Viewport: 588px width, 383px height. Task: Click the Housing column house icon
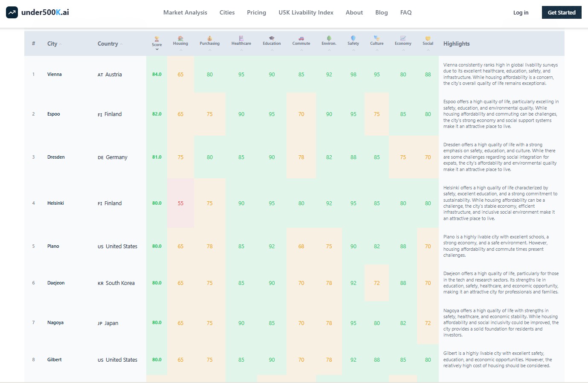(x=180, y=38)
